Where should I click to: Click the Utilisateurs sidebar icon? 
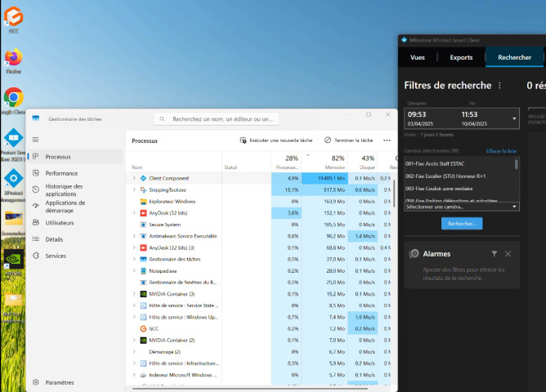(x=36, y=222)
